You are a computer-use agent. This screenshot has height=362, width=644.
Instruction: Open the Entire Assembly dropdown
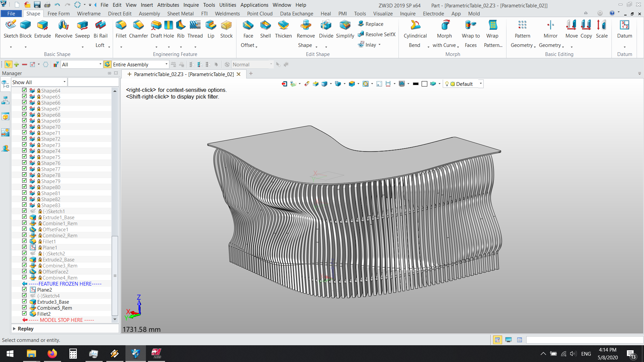[167, 65]
